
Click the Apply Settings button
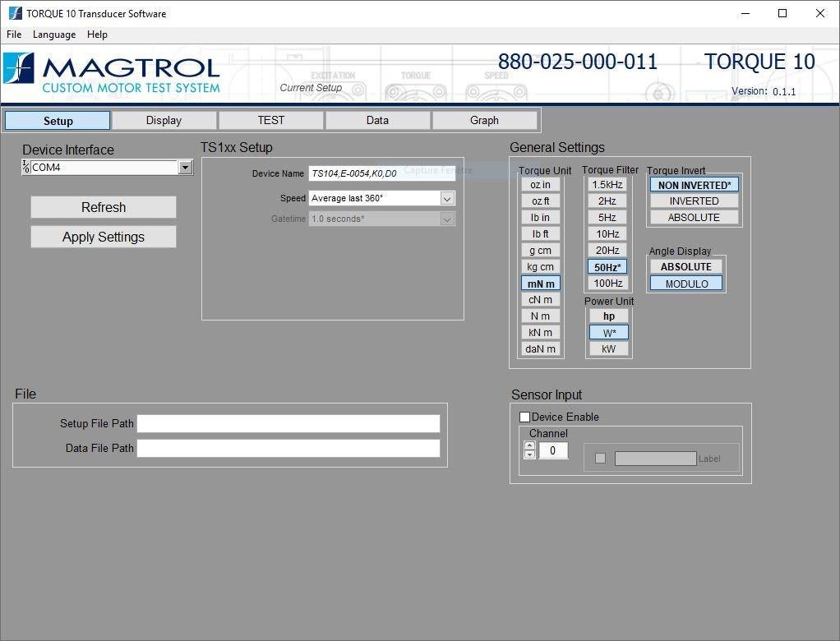pyautogui.click(x=104, y=237)
